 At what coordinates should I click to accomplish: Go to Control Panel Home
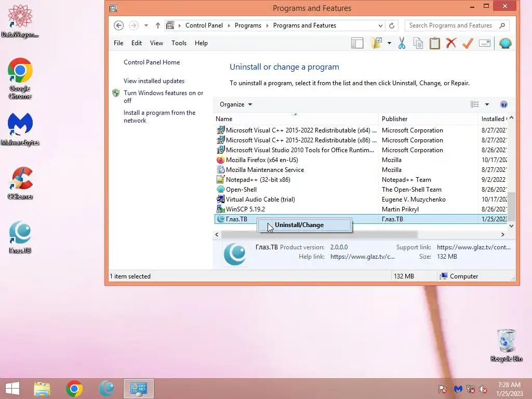tap(152, 62)
